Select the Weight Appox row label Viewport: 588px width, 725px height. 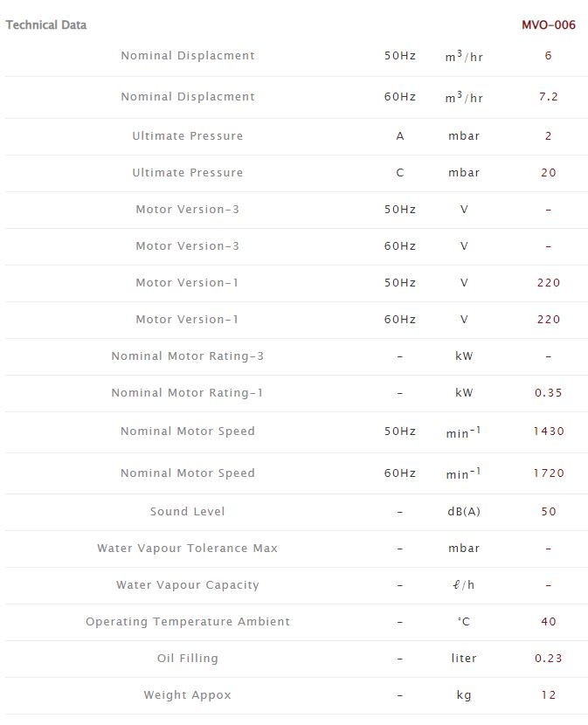188,694
